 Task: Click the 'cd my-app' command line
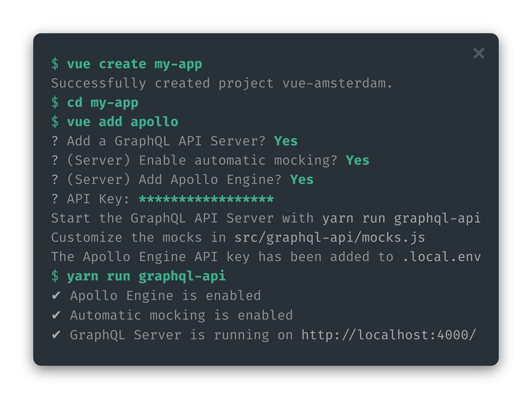pyautogui.click(x=103, y=103)
